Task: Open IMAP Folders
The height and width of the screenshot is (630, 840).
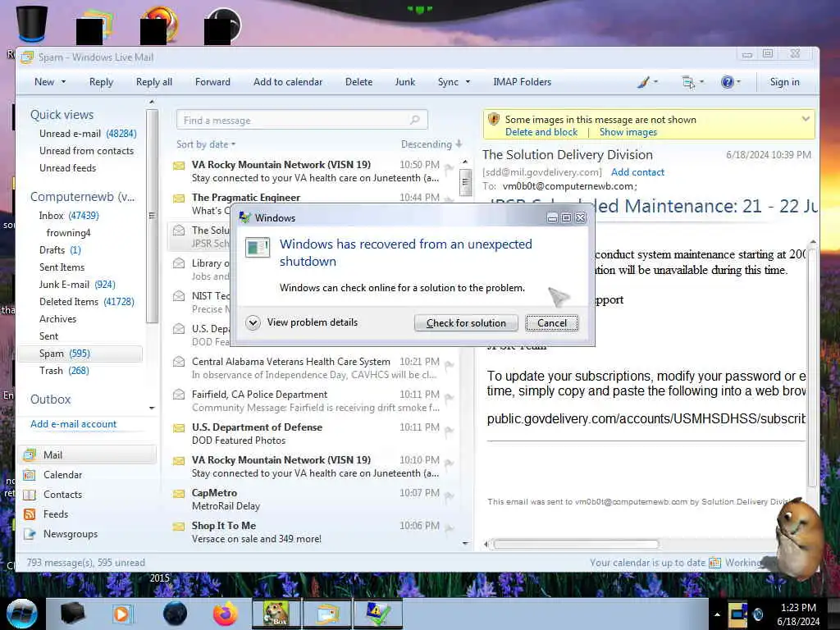Action: click(523, 82)
